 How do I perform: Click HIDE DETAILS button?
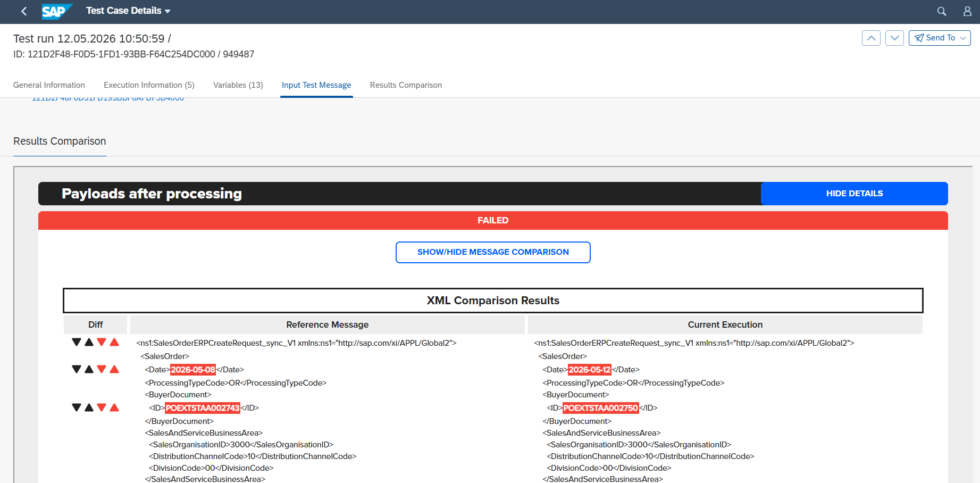pos(855,194)
